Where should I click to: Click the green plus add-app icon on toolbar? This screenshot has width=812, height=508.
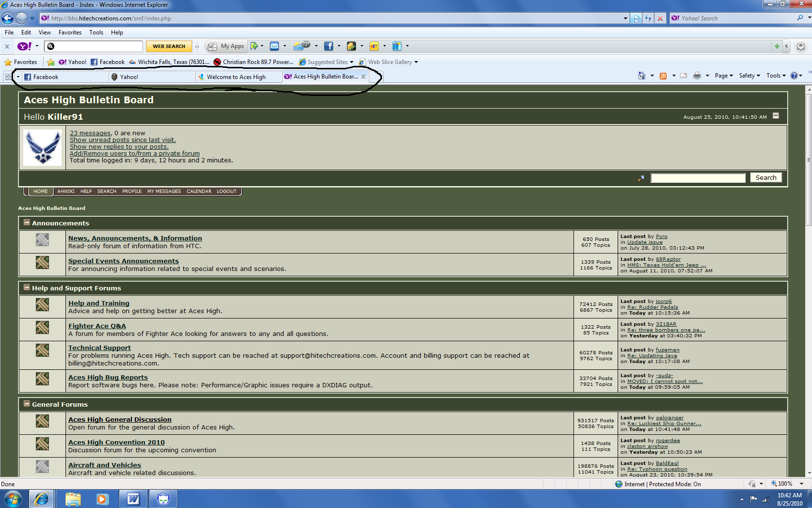(777, 46)
